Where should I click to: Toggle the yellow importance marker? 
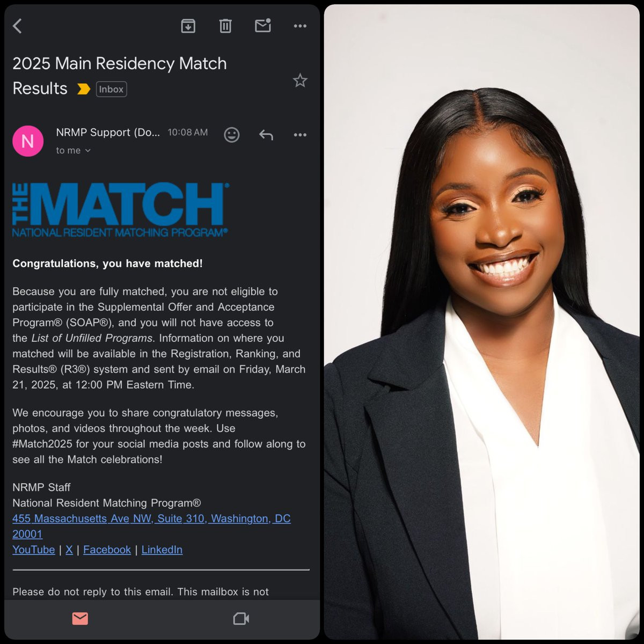click(83, 89)
